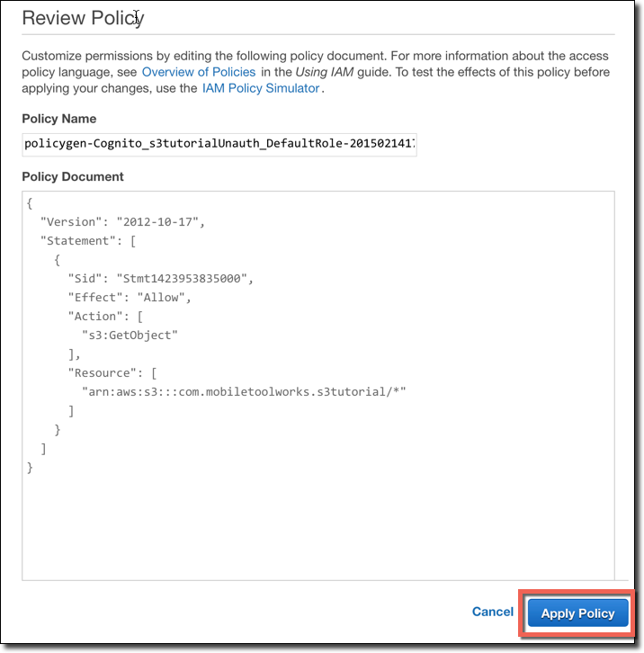
Task: Open the IAM Policy Simulator link
Action: (261, 88)
